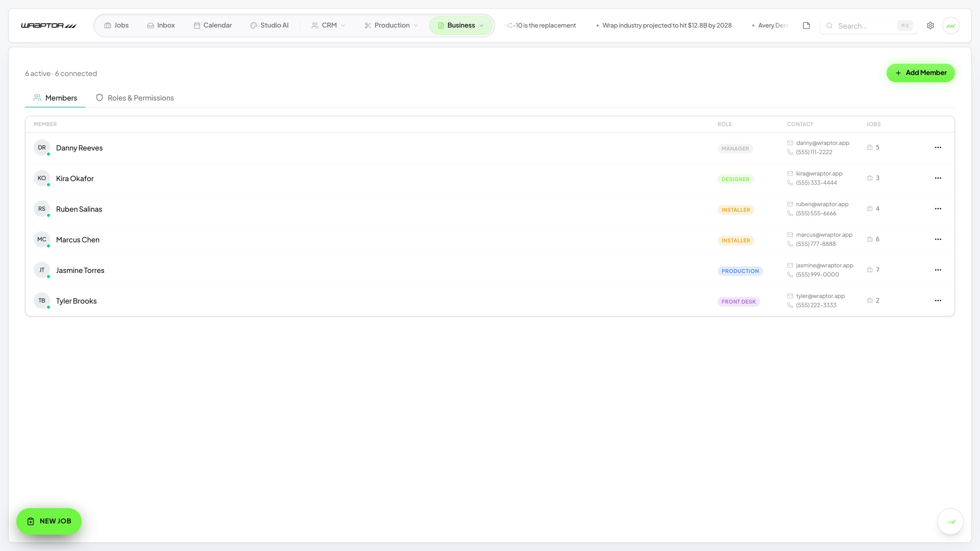Click Marcus Chen's INSTALLER badge

click(736, 240)
